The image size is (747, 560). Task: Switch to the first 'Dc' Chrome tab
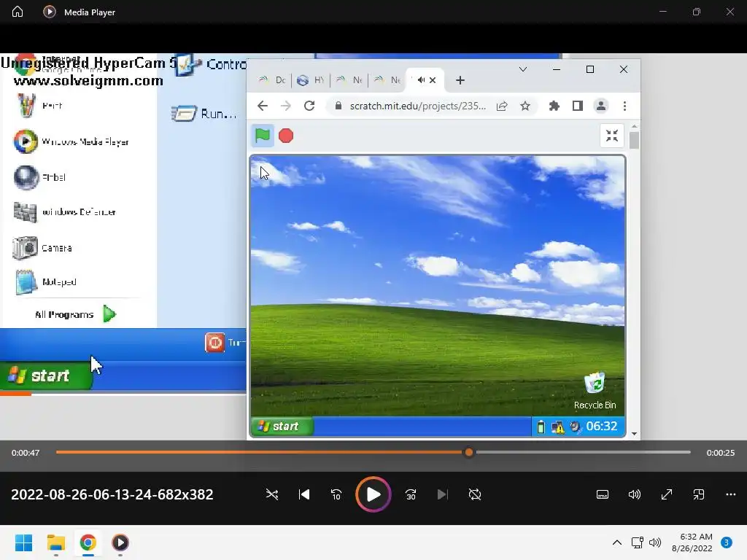click(272, 80)
